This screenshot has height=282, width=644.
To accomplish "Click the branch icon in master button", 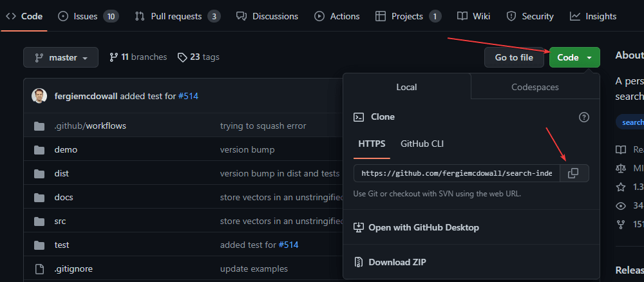I will tap(39, 57).
